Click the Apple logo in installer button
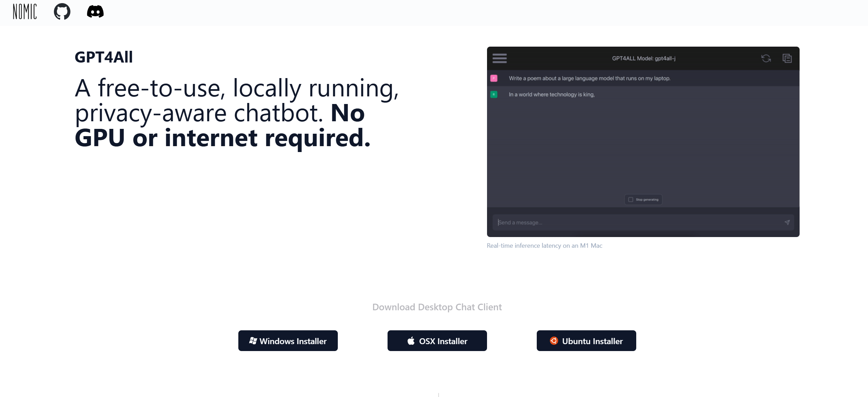The width and height of the screenshot is (868, 397). (x=411, y=341)
